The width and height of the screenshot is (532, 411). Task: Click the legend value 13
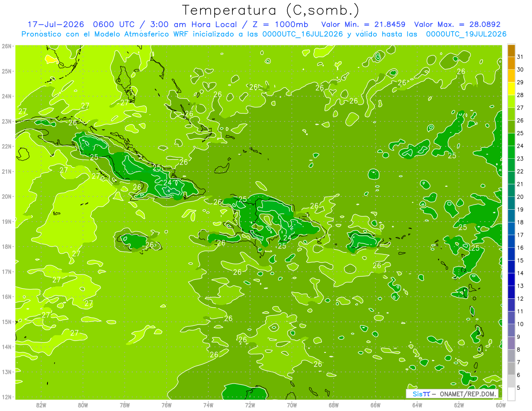[x=520, y=286]
